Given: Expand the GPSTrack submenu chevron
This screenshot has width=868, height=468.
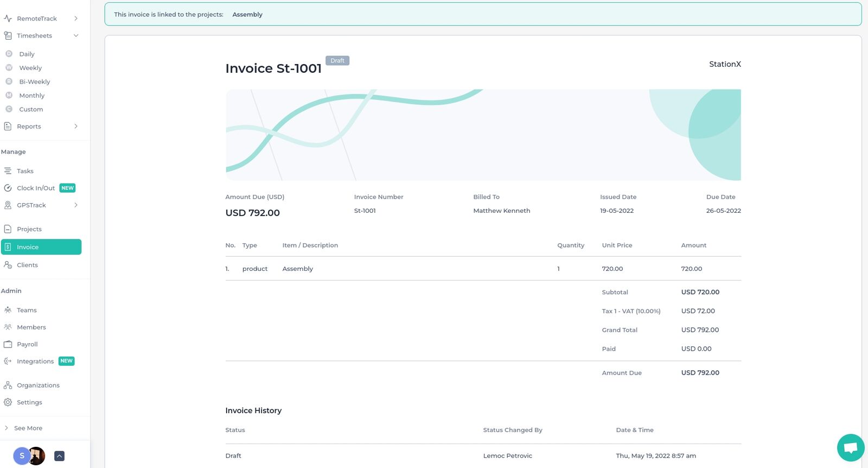Looking at the screenshot, I should coord(76,205).
